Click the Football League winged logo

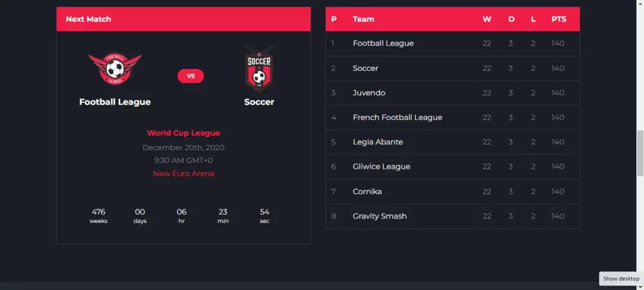pos(115,70)
